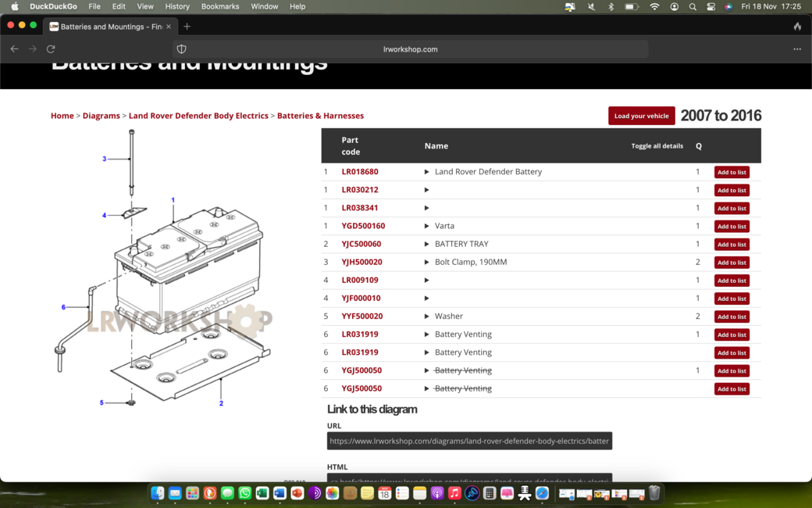
Task: Reload the lrworkshop.com page
Action: 51,48
